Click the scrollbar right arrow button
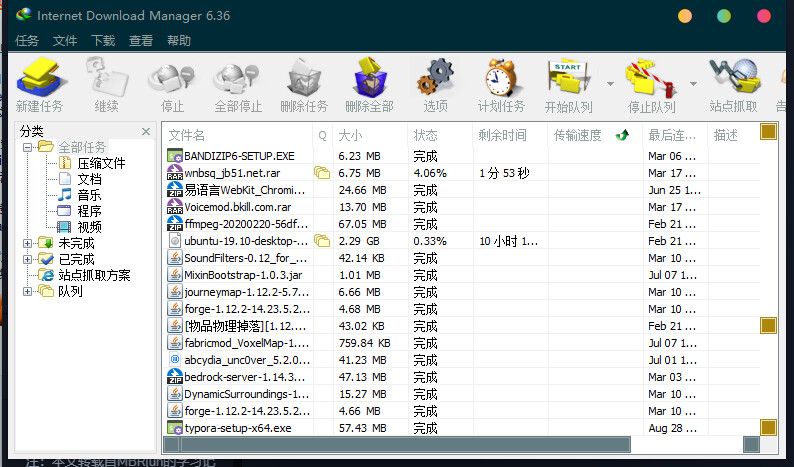794x467 pixels. coord(751,445)
